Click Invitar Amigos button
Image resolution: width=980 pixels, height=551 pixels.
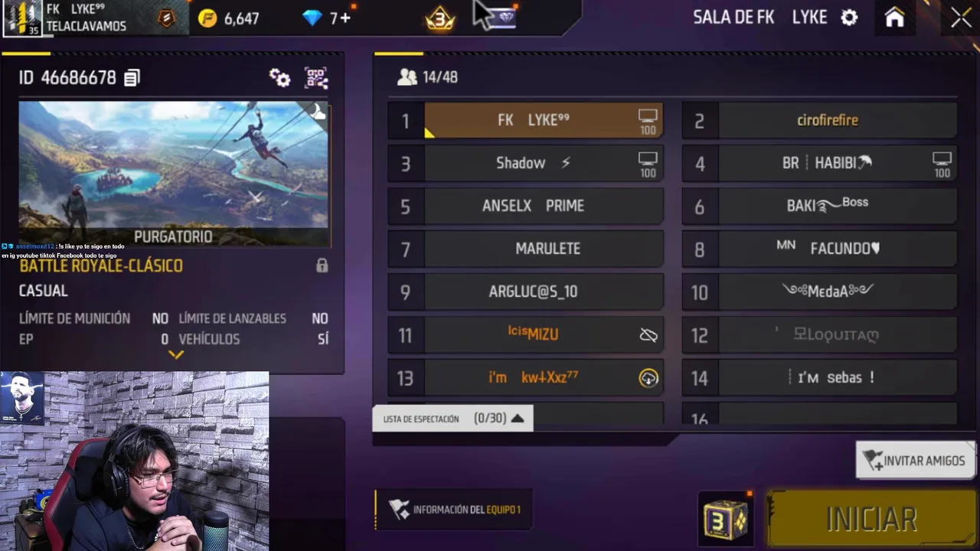click(x=915, y=461)
